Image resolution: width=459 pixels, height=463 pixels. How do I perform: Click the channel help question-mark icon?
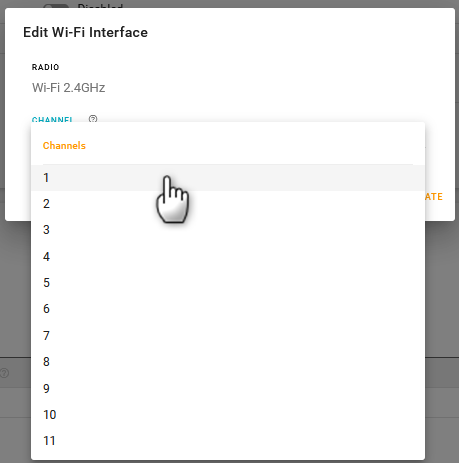(93, 119)
